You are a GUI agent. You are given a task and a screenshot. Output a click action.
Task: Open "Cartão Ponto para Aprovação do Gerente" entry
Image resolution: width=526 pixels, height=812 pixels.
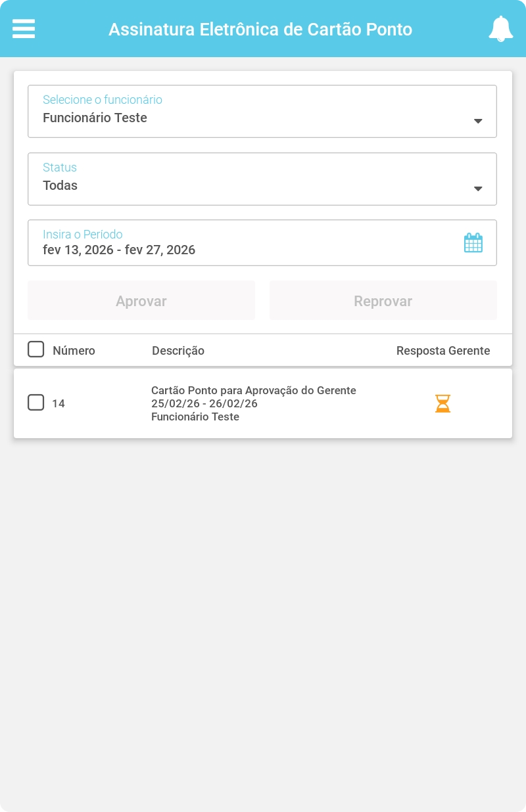click(254, 390)
